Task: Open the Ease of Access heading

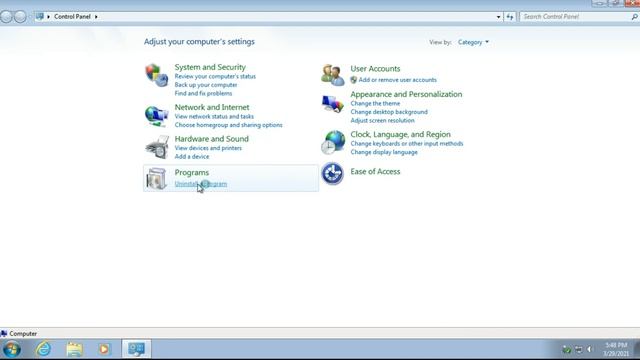Action: pos(375,171)
